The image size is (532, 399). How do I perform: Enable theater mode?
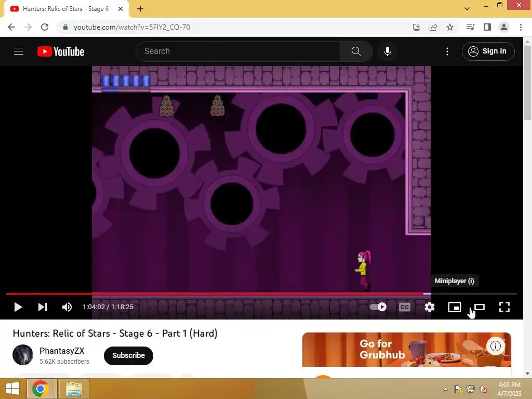coord(480,307)
